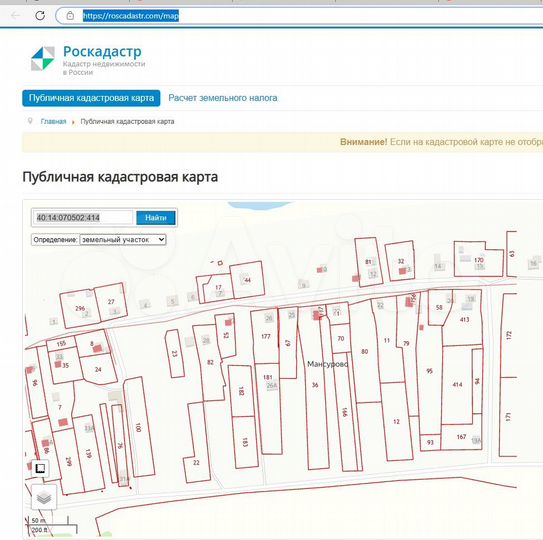Viewport: 543px width, 540px height.
Task: Select parcel 171 on the map
Action: 508,417
